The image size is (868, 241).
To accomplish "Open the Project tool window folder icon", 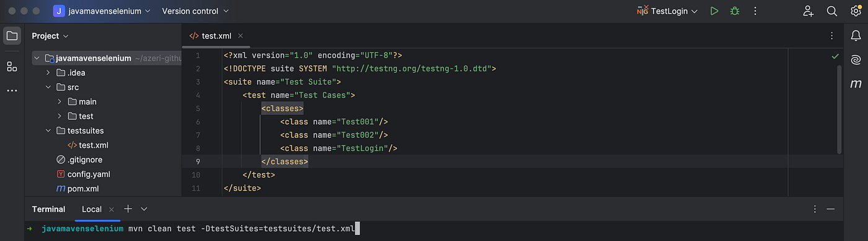I will (x=12, y=35).
